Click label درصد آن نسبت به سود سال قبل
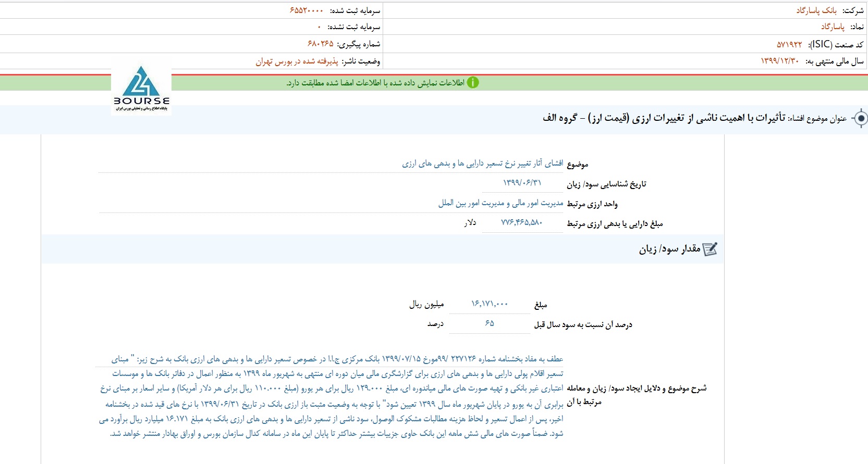Image resolution: width=868 pixels, height=464 pixels. click(x=583, y=324)
